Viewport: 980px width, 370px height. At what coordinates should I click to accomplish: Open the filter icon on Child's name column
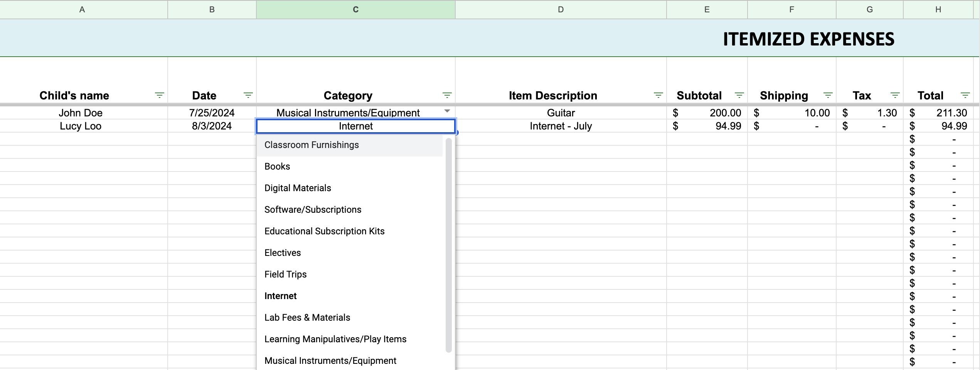click(x=159, y=95)
